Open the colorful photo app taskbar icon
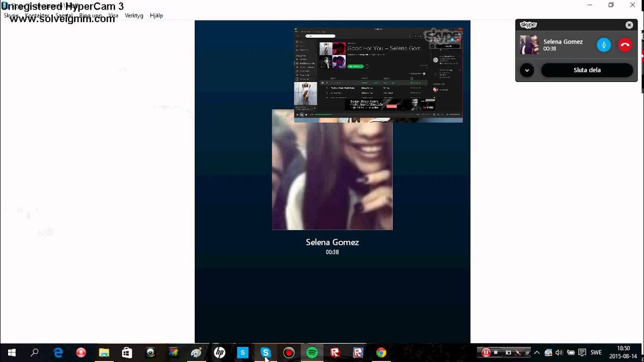Image resolution: width=644 pixels, height=362 pixels. [x=173, y=353]
